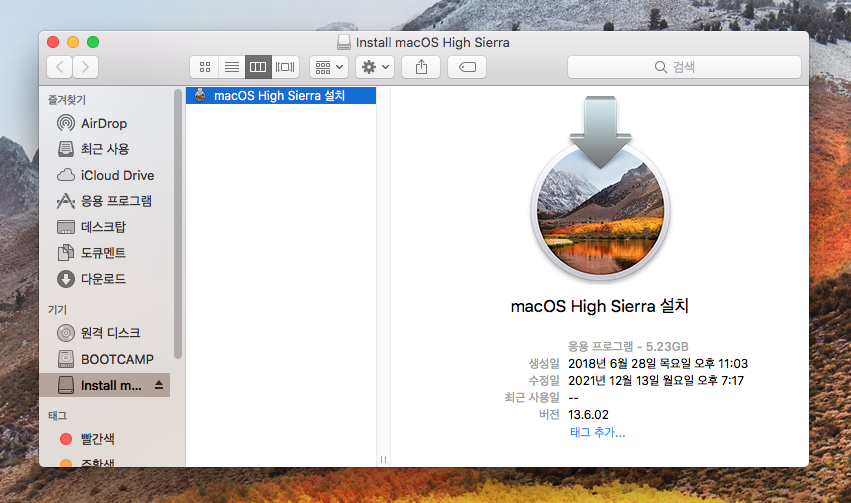Click the 기기 sidebar heading
The image size is (851, 503).
click(x=58, y=309)
